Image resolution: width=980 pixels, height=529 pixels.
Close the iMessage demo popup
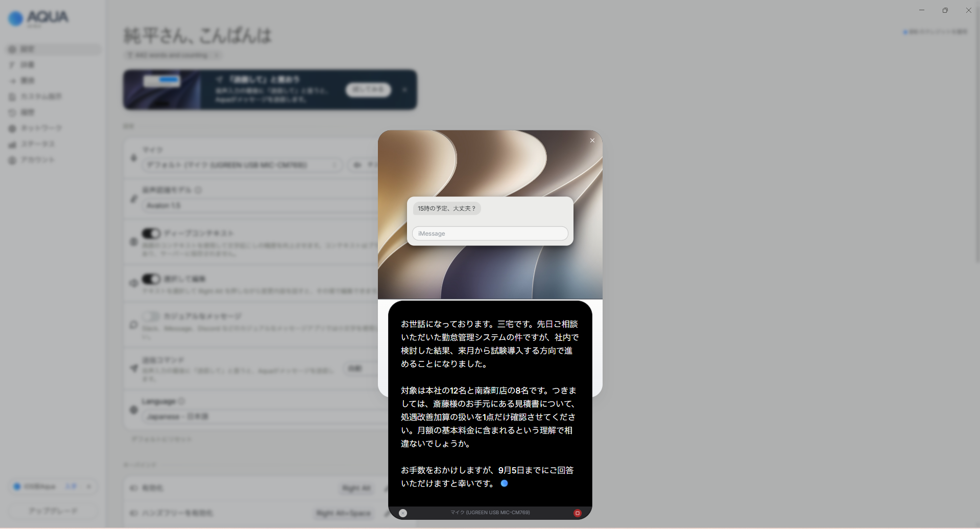tap(592, 141)
